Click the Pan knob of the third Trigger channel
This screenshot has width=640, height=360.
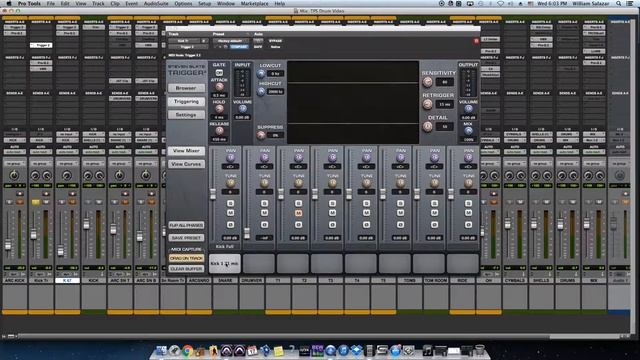click(x=298, y=158)
